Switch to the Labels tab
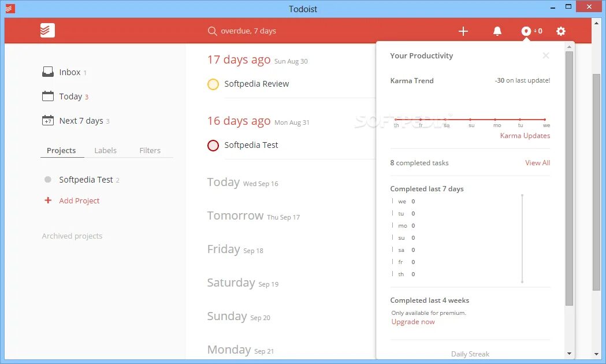The image size is (606, 364). (x=106, y=150)
